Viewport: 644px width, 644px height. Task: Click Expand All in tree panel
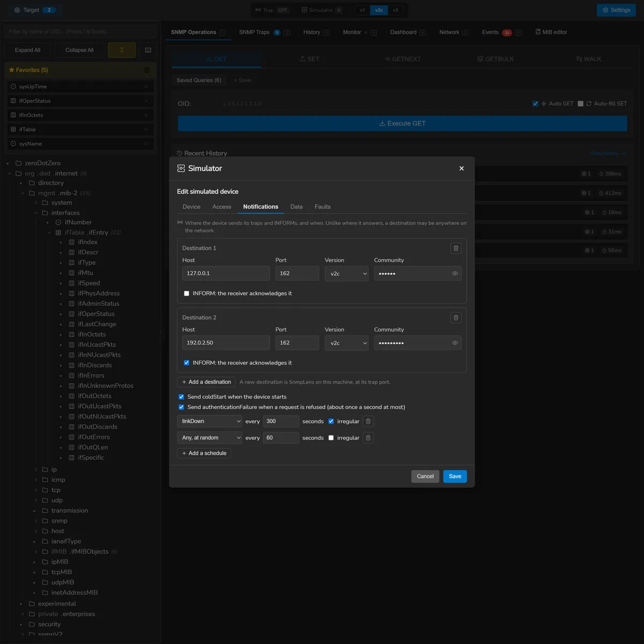click(28, 50)
